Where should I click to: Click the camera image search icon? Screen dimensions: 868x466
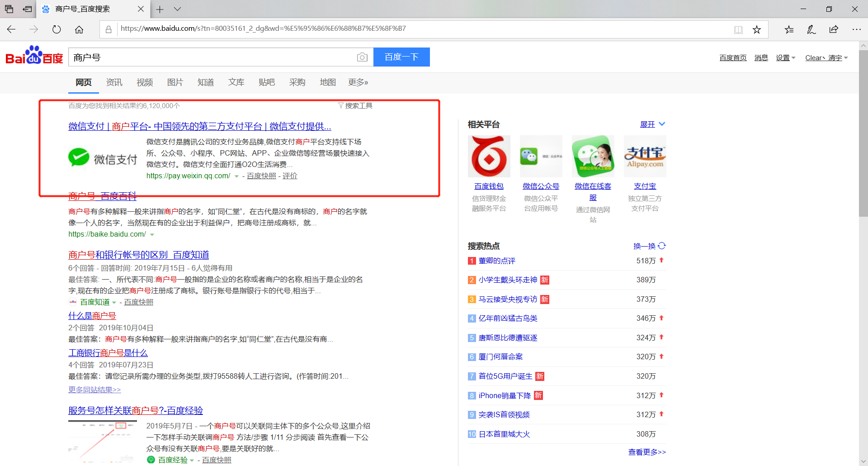(x=362, y=57)
